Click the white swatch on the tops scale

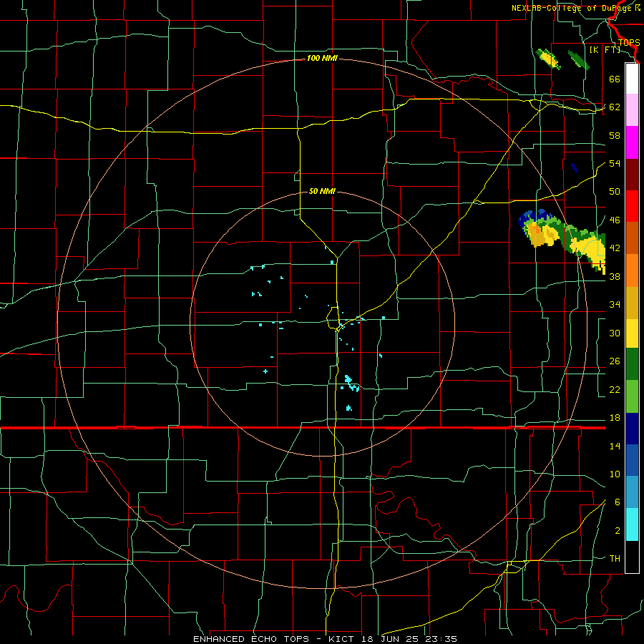tap(632, 79)
